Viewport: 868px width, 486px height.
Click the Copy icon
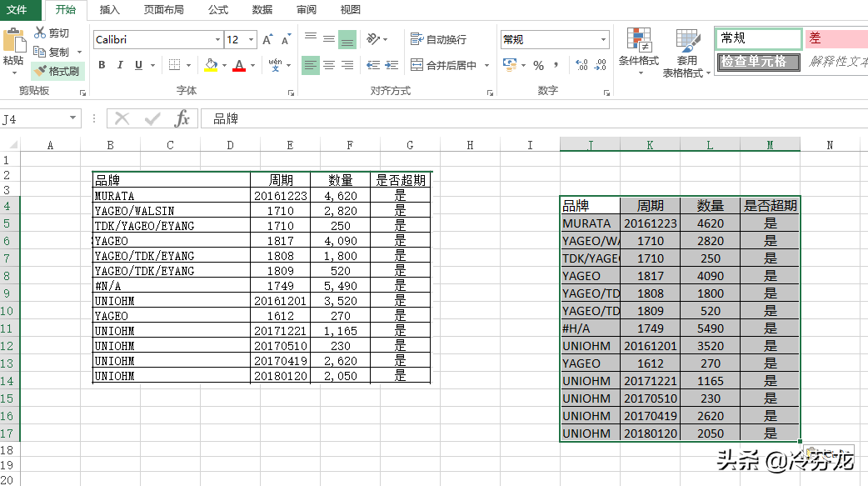(40, 52)
